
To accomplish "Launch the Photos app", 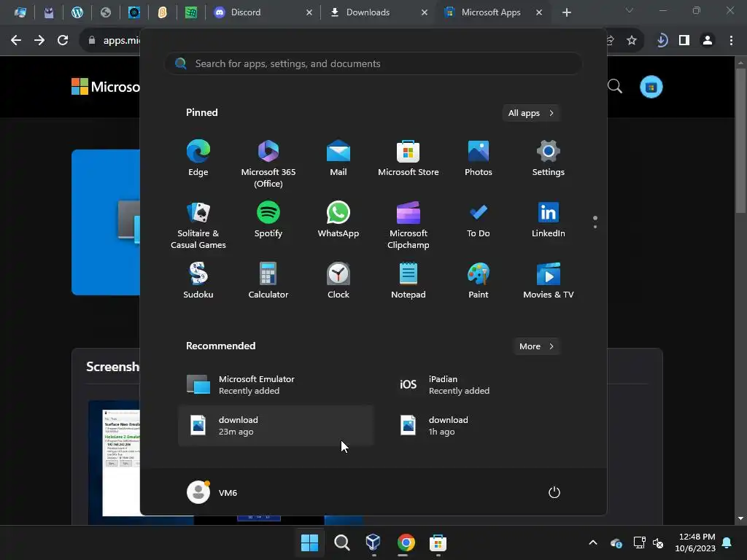I will click(479, 158).
